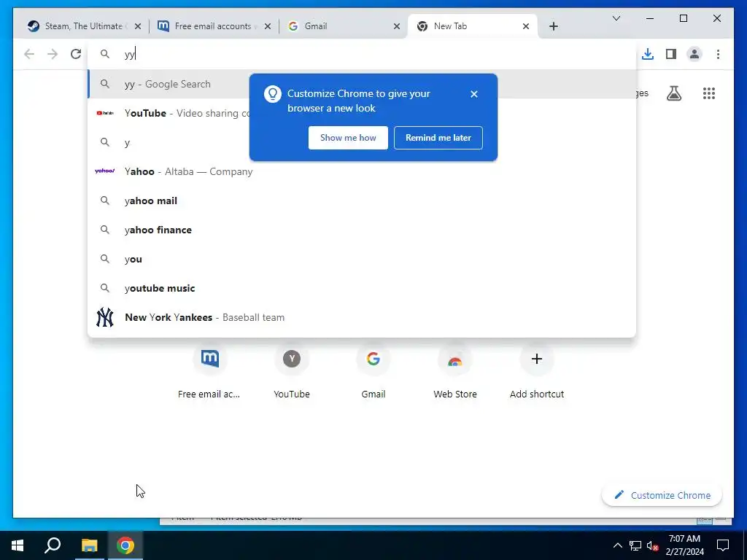Open the Chrome three-dot menu
The height and width of the screenshot is (560, 747).
pyautogui.click(x=718, y=54)
